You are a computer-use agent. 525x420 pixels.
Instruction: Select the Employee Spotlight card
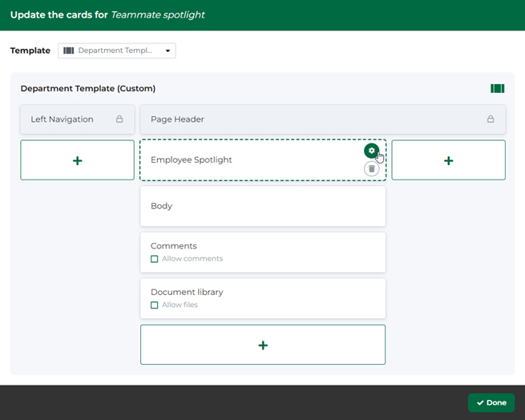240,160
